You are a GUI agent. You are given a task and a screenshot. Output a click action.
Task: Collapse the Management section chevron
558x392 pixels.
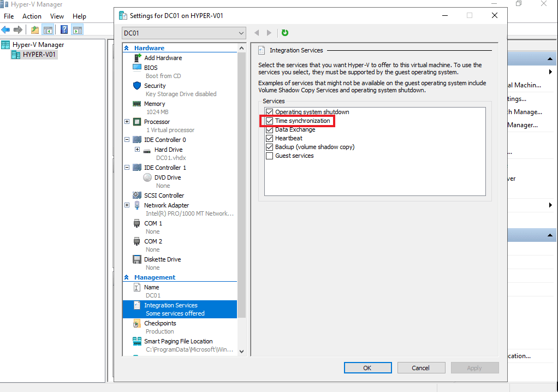click(x=126, y=277)
